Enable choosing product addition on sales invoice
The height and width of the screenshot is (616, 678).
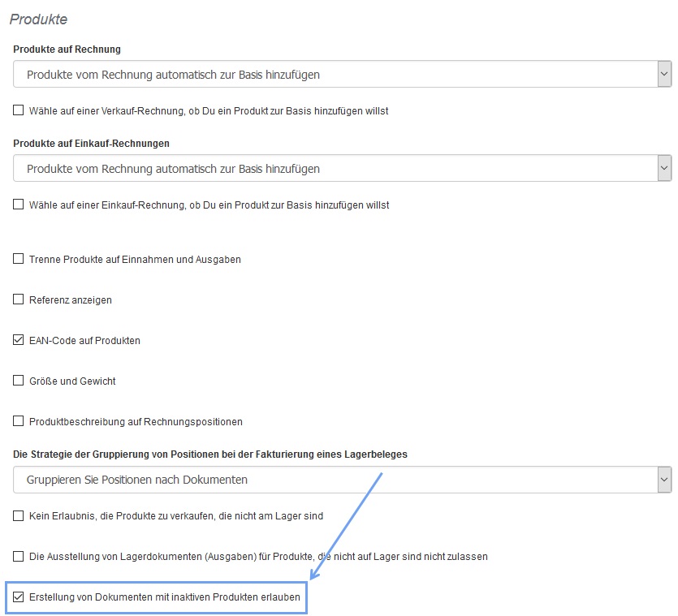(x=18, y=110)
